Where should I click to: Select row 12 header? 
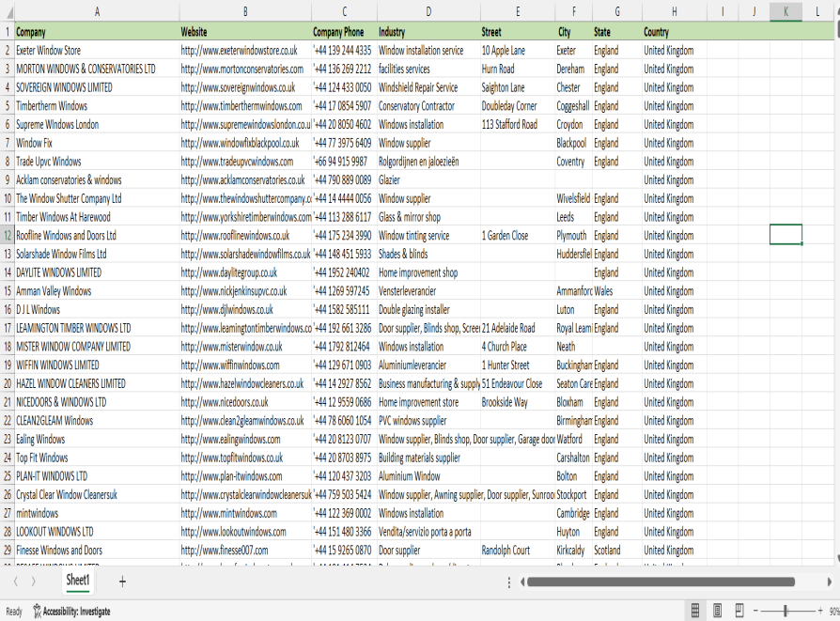tap(8, 235)
